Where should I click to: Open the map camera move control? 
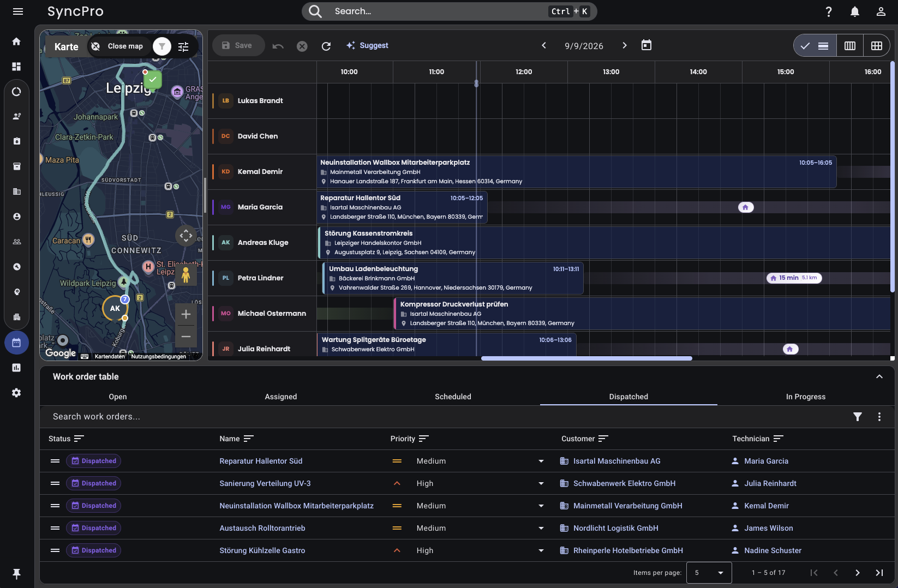coord(186,236)
